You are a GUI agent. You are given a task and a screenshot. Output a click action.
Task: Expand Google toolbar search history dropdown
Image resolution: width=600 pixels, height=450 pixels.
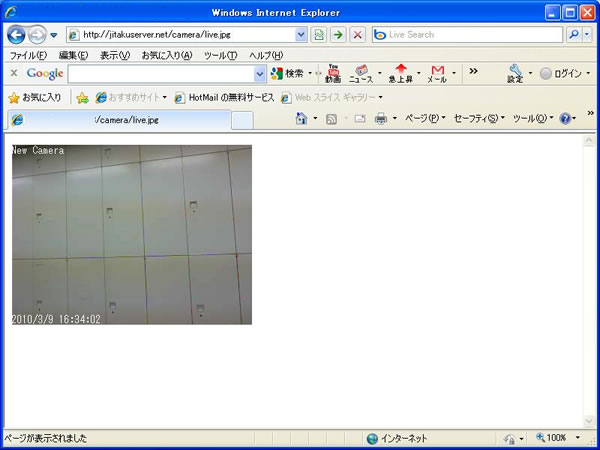[260, 74]
